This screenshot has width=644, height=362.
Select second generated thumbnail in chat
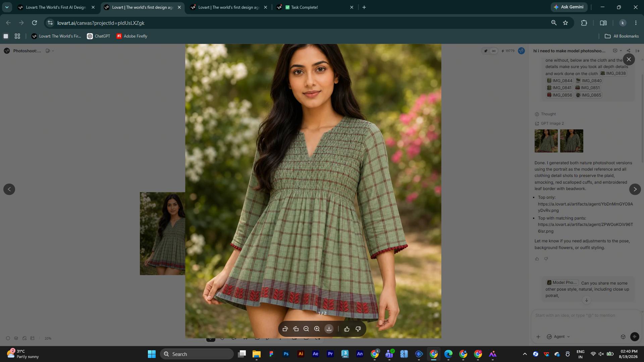572,141
